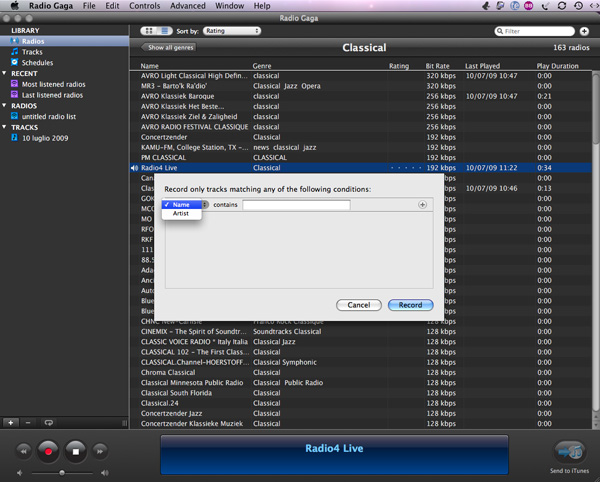Add a new list with sidebar plus button
600x482 pixels.
coord(11,423)
